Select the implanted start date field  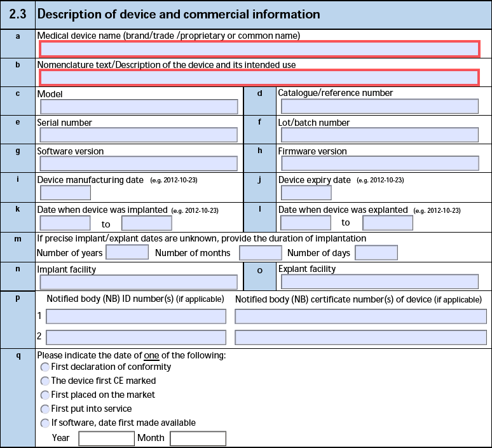(65, 223)
